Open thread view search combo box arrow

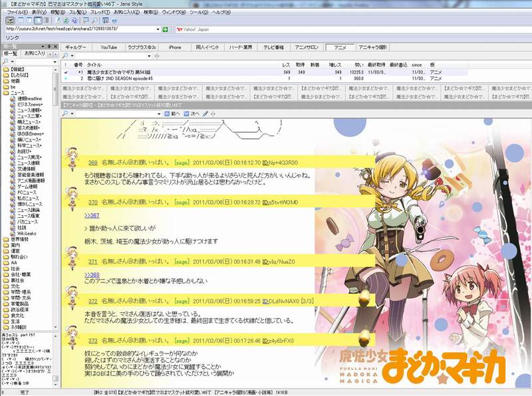coord(159,114)
